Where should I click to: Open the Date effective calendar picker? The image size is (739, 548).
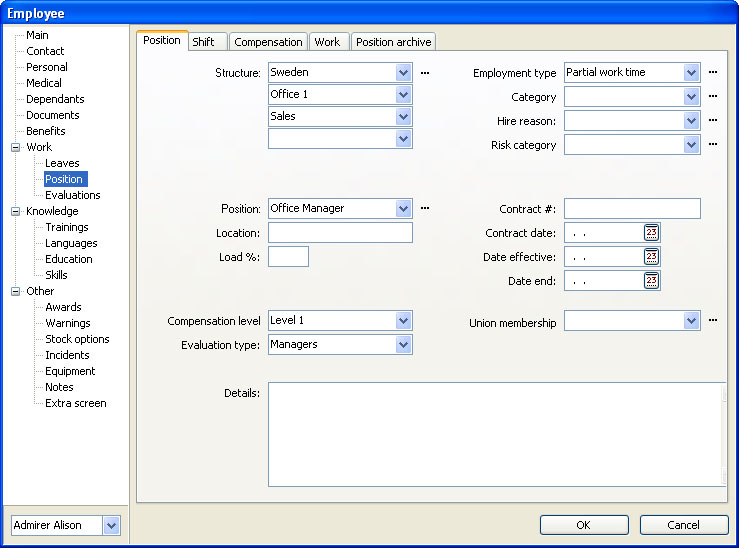(651, 257)
